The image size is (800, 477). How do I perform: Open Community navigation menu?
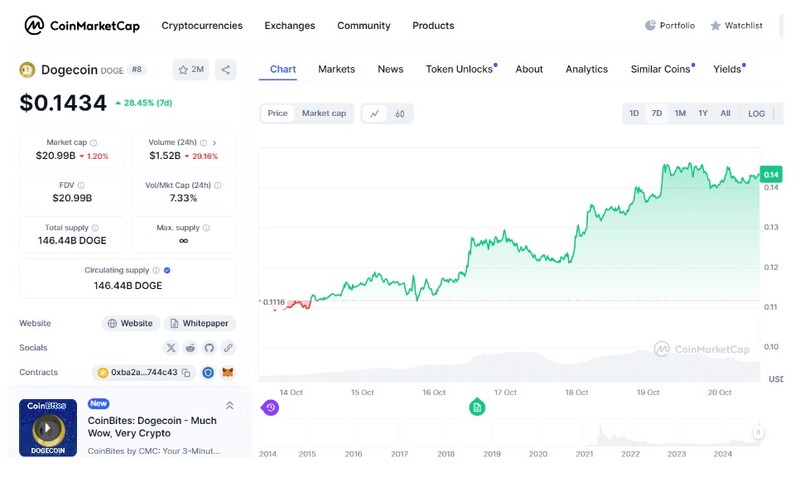[x=364, y=26]
